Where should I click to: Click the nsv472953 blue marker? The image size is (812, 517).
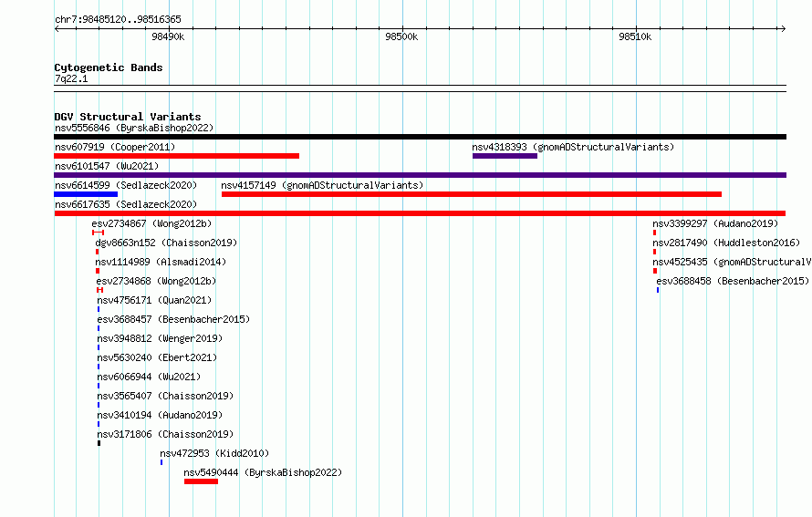161,462
